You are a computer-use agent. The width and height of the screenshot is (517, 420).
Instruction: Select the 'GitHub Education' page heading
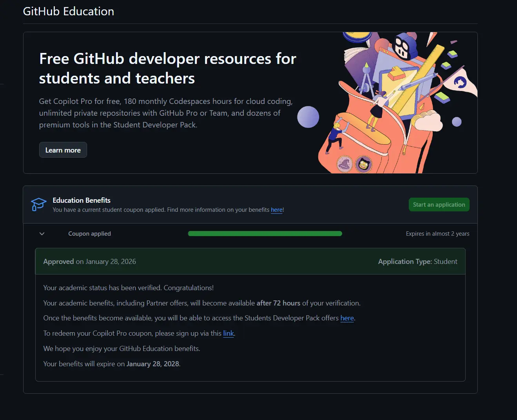[69, 11]
